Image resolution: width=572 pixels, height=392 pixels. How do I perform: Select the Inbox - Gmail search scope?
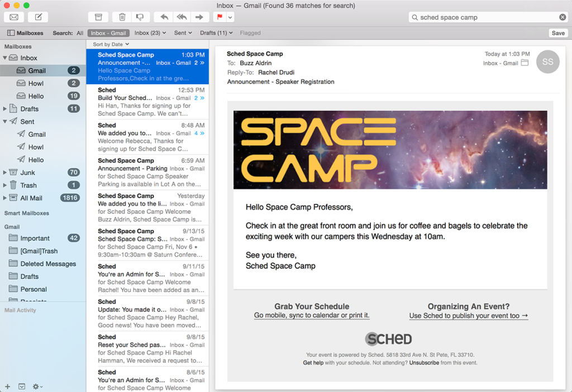point(108,33)
